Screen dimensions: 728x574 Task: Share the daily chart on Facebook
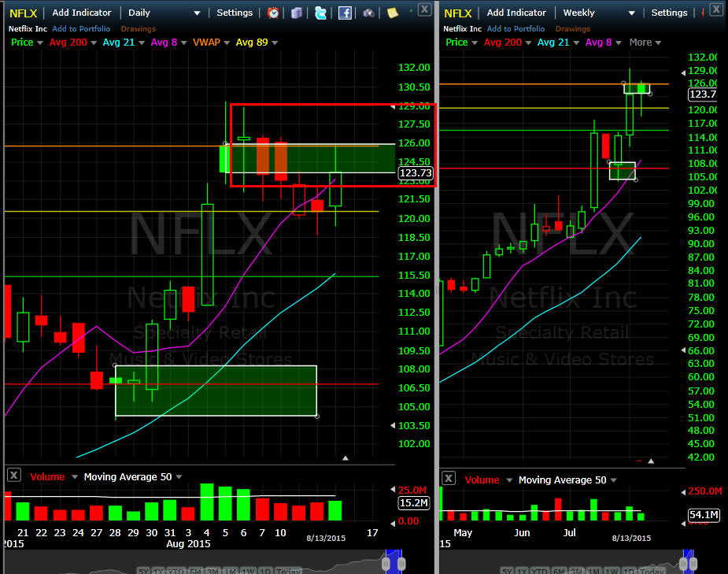coord(345,13)
